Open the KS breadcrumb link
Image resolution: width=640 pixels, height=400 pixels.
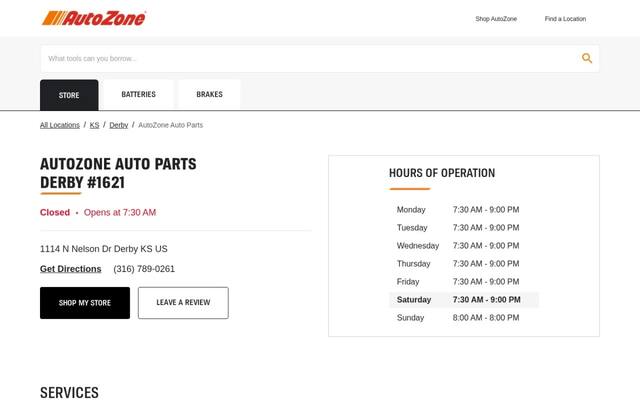pyautogui.click(x=94, y=125)
